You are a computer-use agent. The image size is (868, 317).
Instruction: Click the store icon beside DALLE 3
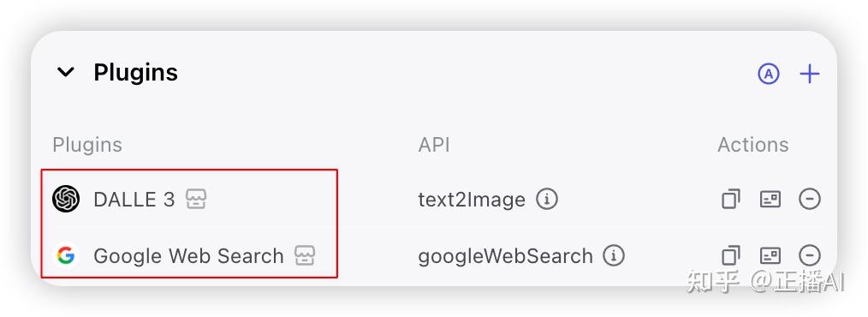(x=196, y=199)
